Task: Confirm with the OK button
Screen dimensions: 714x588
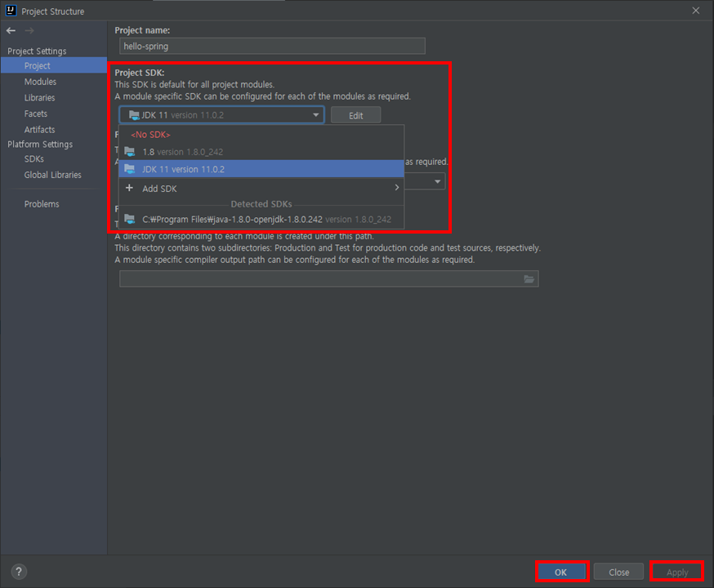Action: 560,572
